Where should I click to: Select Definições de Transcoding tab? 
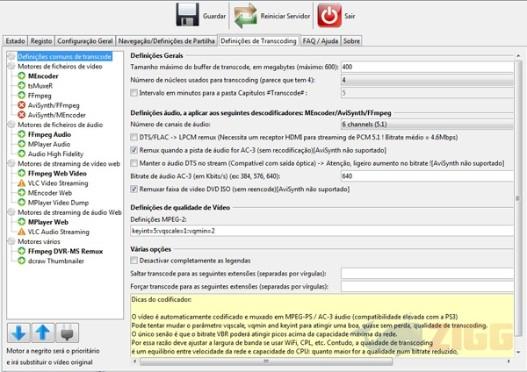pos(258,41)
